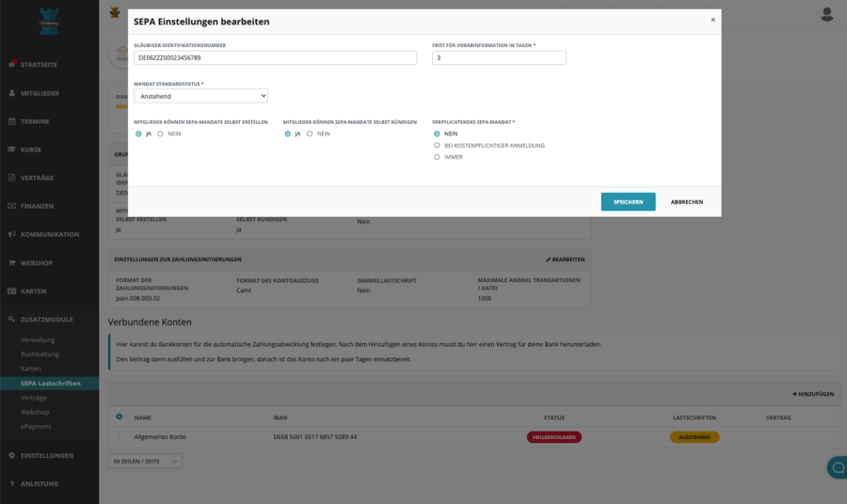Click the Status column header
The image size is (847, 504).
(554, 417)
